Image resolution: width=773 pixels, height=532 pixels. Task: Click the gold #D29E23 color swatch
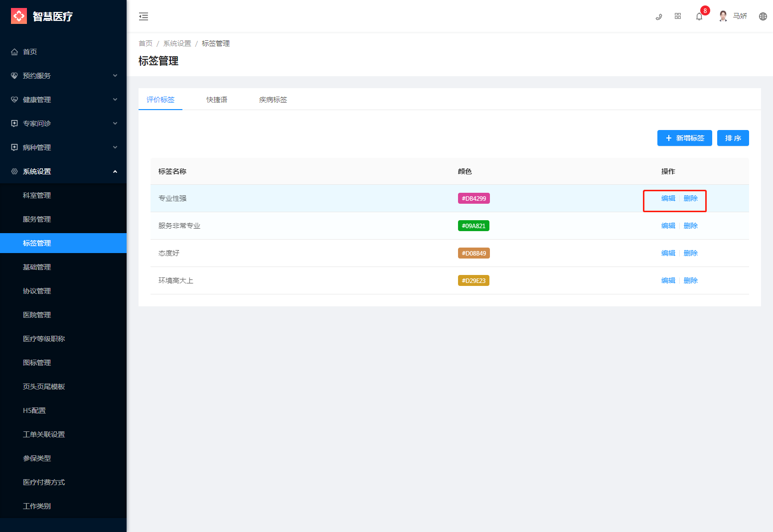(x=473, y=280)
